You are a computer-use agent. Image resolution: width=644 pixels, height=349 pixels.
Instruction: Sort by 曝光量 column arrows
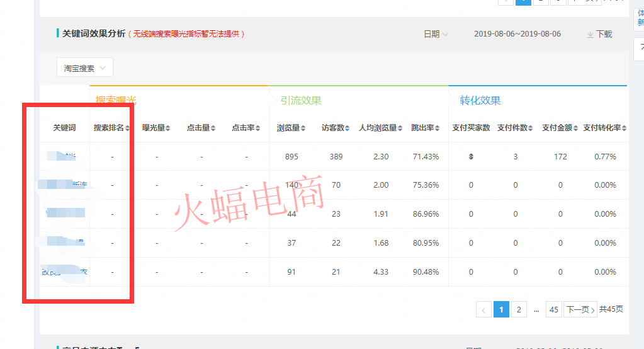168,128
